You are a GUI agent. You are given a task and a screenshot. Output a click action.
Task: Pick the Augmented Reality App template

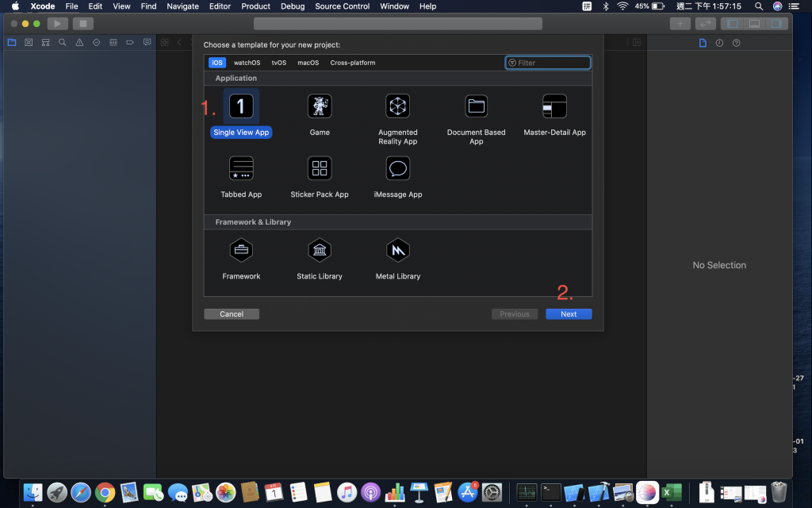click(398, 106)
